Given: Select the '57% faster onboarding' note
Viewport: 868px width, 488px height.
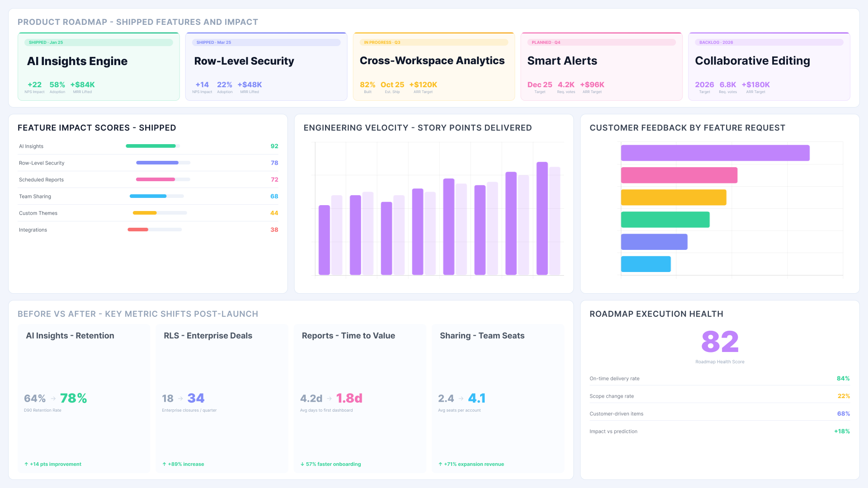Looking at the screenshot, I should click(330, 464).
